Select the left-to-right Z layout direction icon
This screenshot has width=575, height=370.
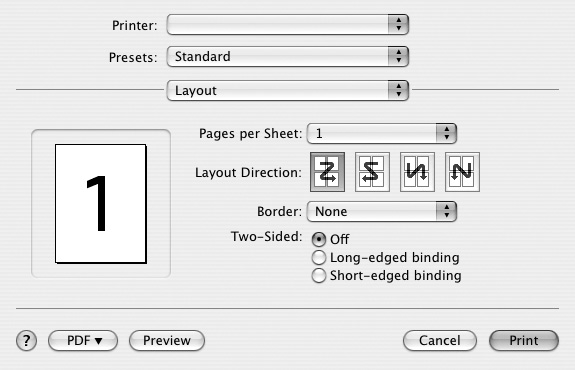click(327, 172)
